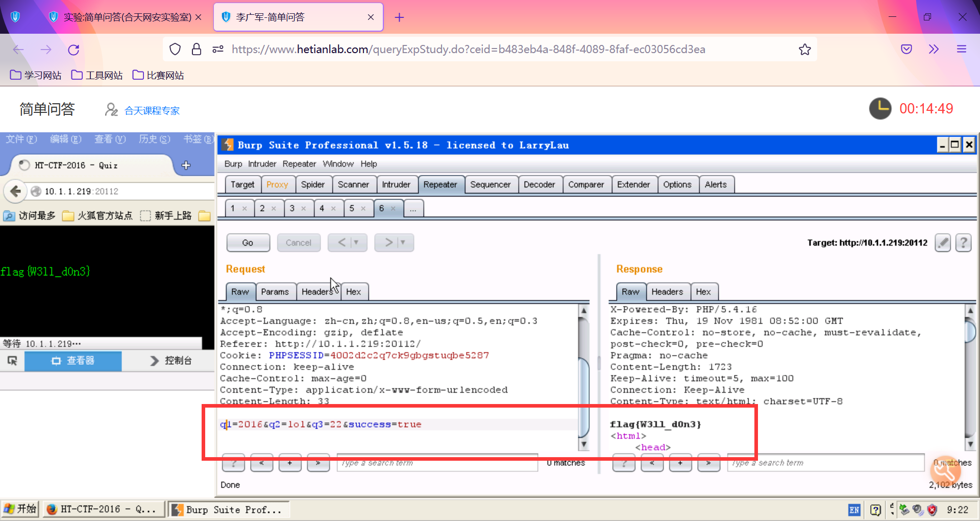Viewport: 980px width, 521px height.
Task: Add new Repeater tab with ... button
Action: pos(413,208)
